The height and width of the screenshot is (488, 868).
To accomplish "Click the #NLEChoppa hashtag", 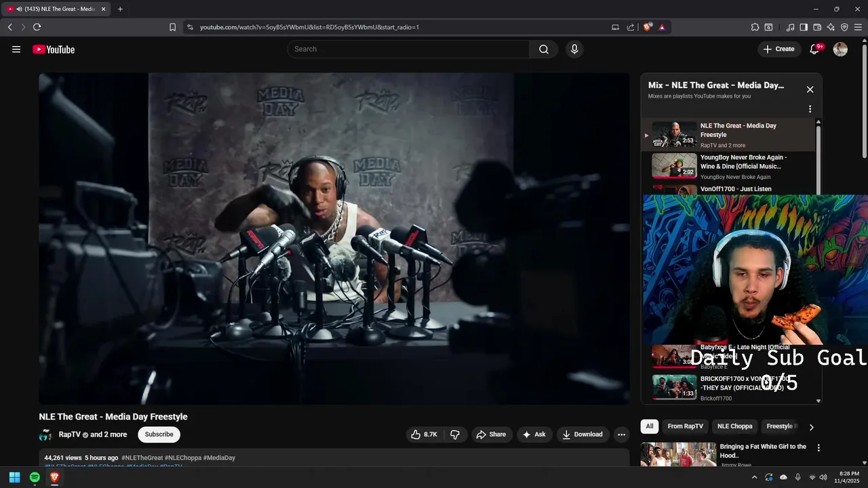I will click(x=183, y=458).
